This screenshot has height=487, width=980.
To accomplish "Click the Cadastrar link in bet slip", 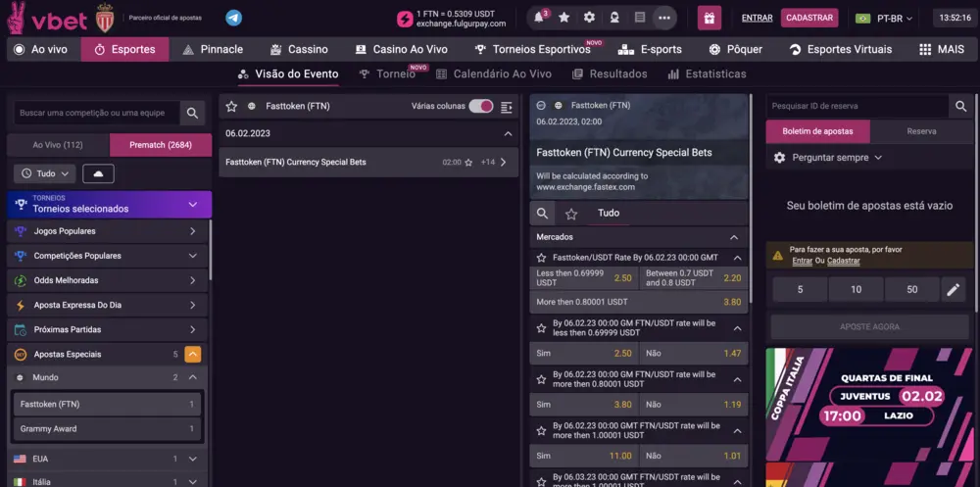I will click(843, 260).
